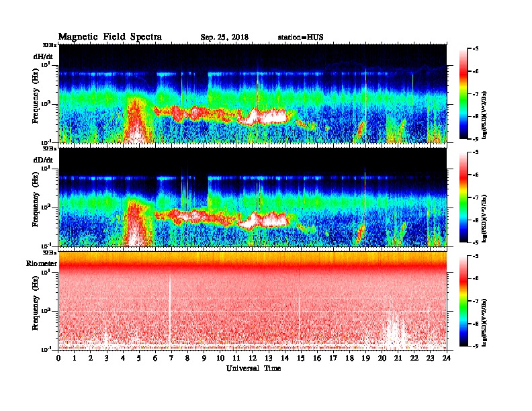Click the color scale bar beside dH/dt panel
This screenshot has height=411, width=532.
463,94
